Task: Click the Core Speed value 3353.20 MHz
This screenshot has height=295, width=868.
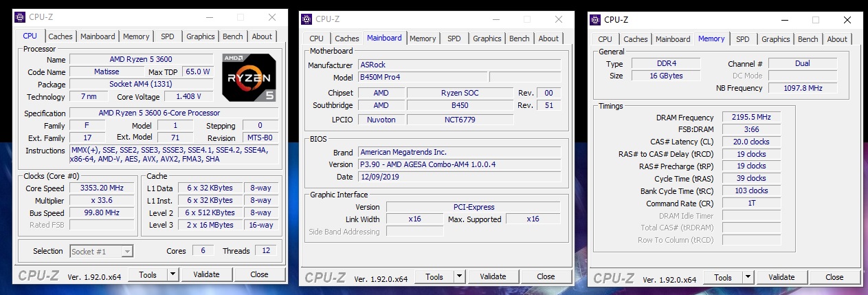Action: (101, 188)
